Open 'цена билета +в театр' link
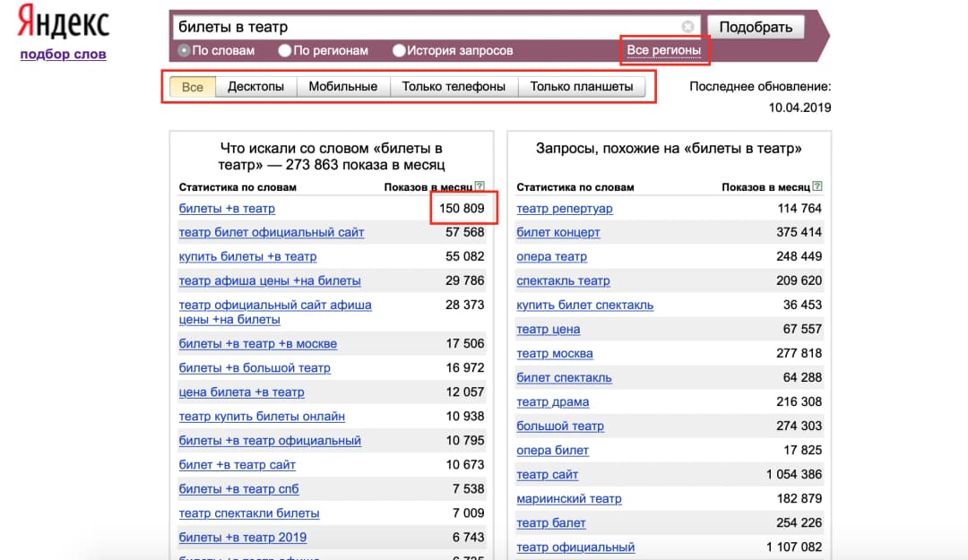This screenshot has width=968, height=560. pyautogui.click(x=241, y=392)
